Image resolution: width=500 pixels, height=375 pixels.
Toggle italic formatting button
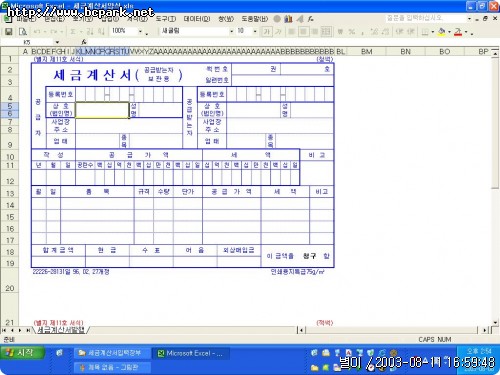(x=278, y=32)
